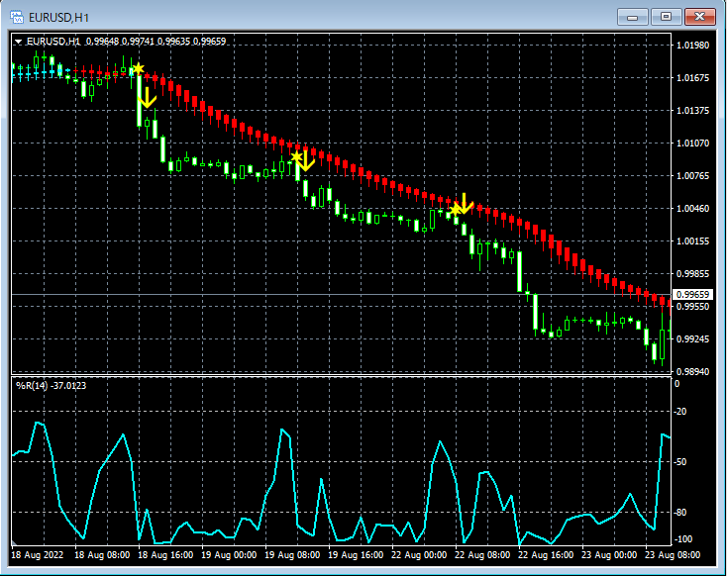Close the EURUSD,H1 chart window

tap(699, 17)
